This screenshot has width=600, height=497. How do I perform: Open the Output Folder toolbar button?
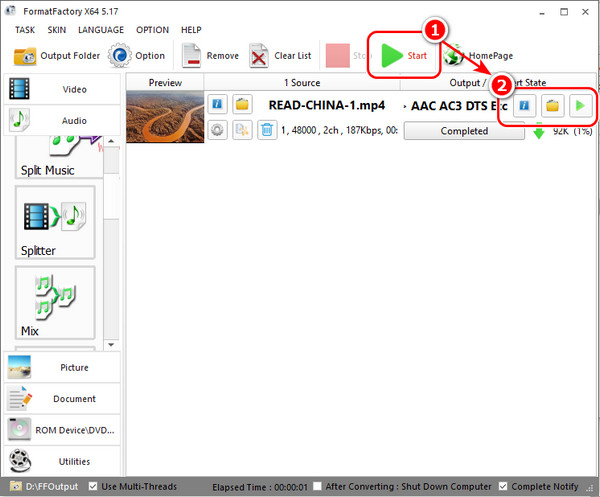click(57, 56)
